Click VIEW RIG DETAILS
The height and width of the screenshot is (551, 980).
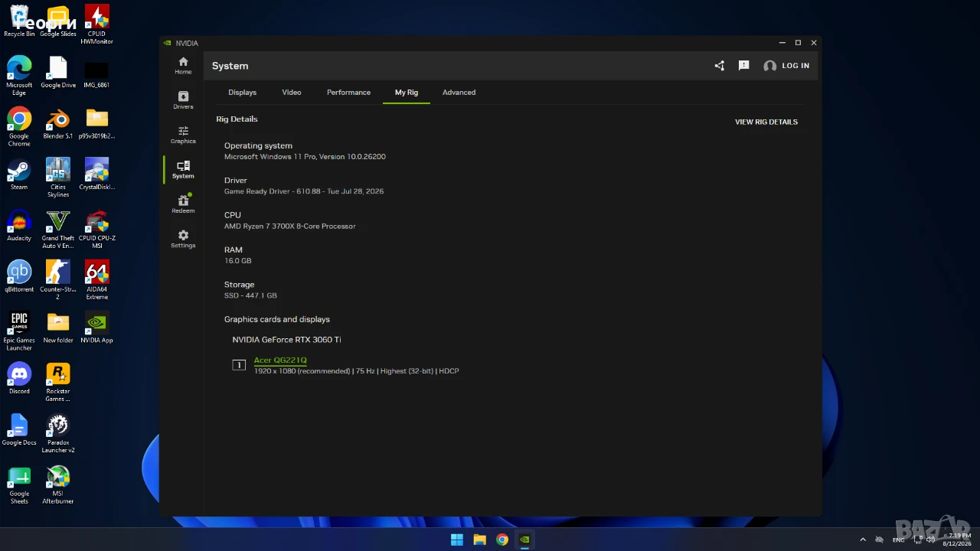click(766, 122)
